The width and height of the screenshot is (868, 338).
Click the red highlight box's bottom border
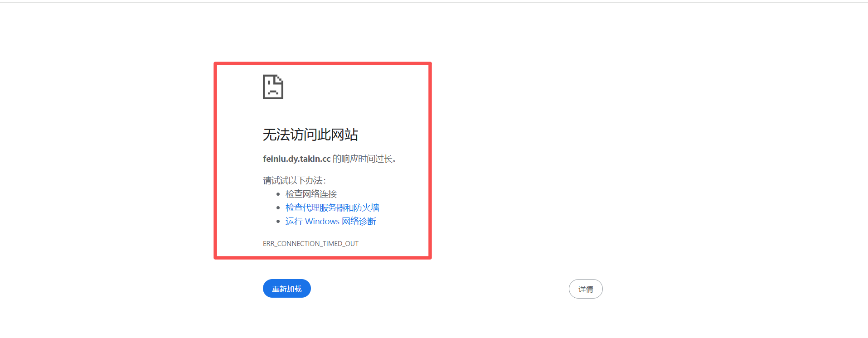click(x=322, y=257)
